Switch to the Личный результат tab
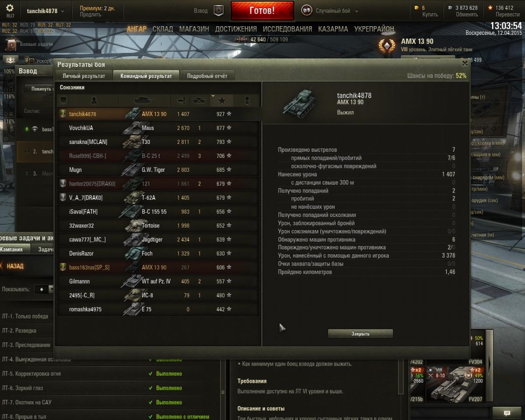 [84, 76]
